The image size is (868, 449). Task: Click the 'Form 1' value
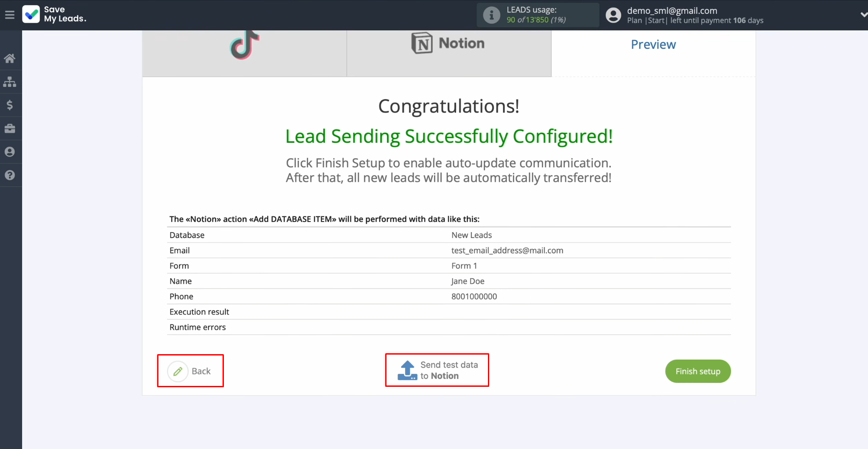point(464,266)
